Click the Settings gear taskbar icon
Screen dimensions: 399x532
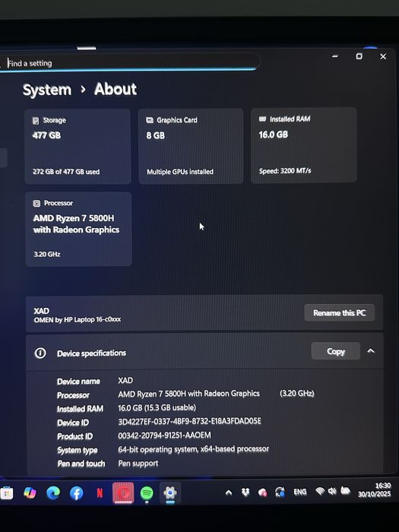(x=170, y=492)
